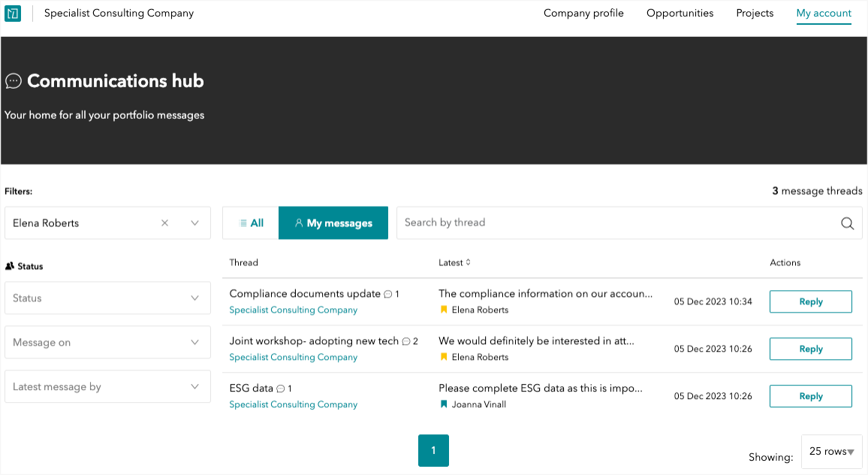This screenshot has height=475, width=868.
Task: Open the Latest message by dropdown
Action: (107, 387)
